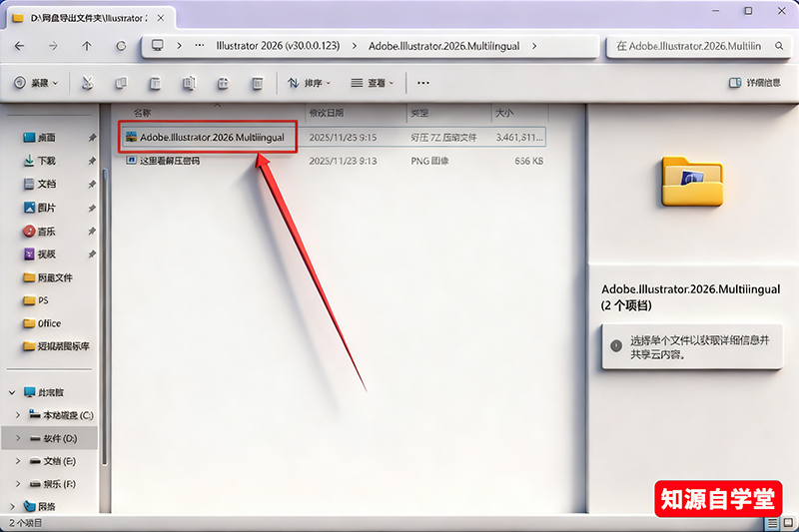The height and width of the screenshot is (532, 799).
Task: Click the Cut scissors icon in toolbar
Action: [88, 83]
